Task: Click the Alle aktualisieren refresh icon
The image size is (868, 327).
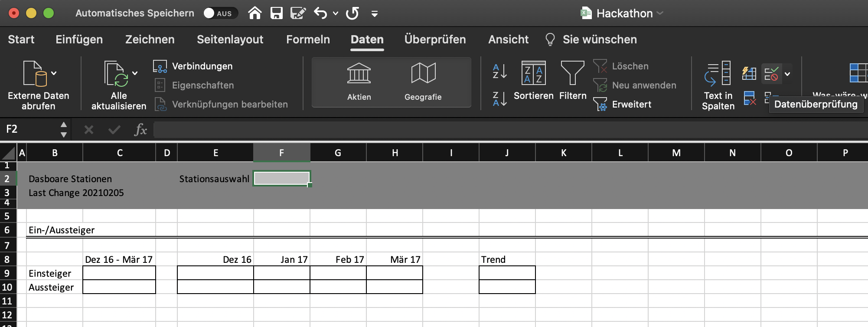Action: [116, 74]
